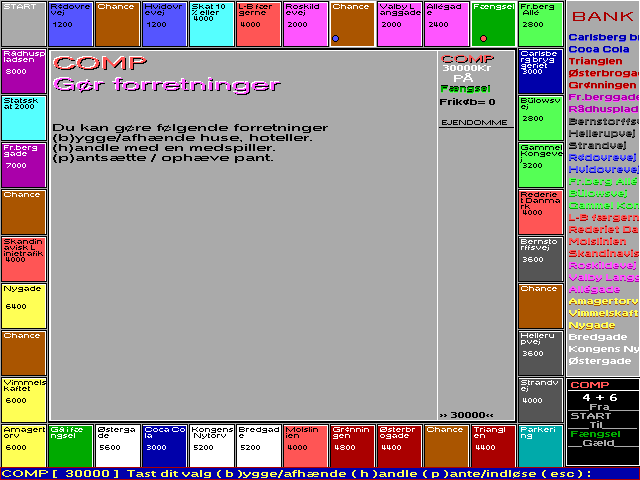Click Molslinien in the BANK list

[x=597, y=241]
